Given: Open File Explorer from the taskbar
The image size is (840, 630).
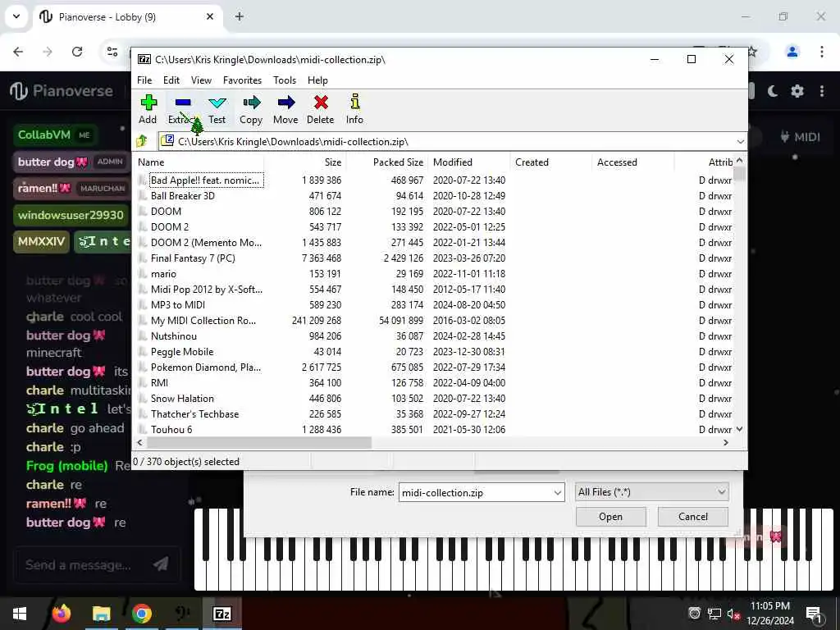Looking at the screenshot, I should click(x=101, y=614).
